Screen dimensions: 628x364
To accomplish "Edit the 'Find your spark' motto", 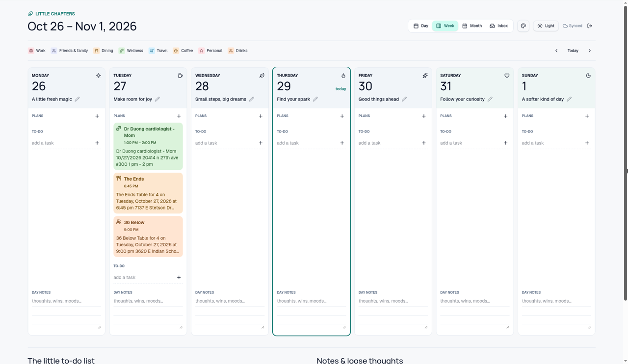I will tap(315, 99).
